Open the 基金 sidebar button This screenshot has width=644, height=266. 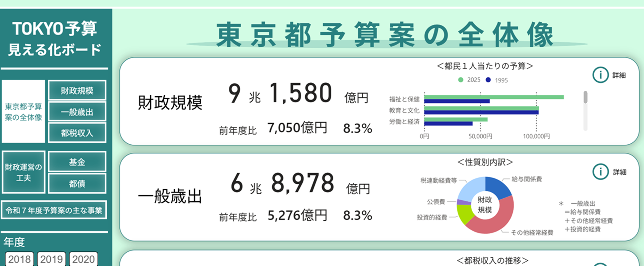[x=77, y=162]
